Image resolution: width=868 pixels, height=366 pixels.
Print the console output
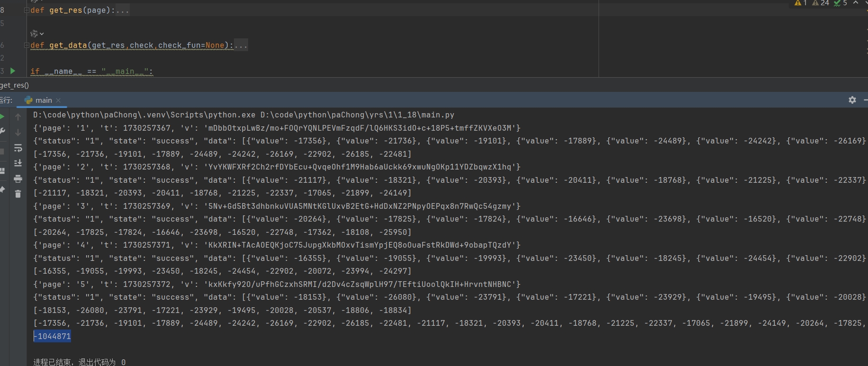18,179
